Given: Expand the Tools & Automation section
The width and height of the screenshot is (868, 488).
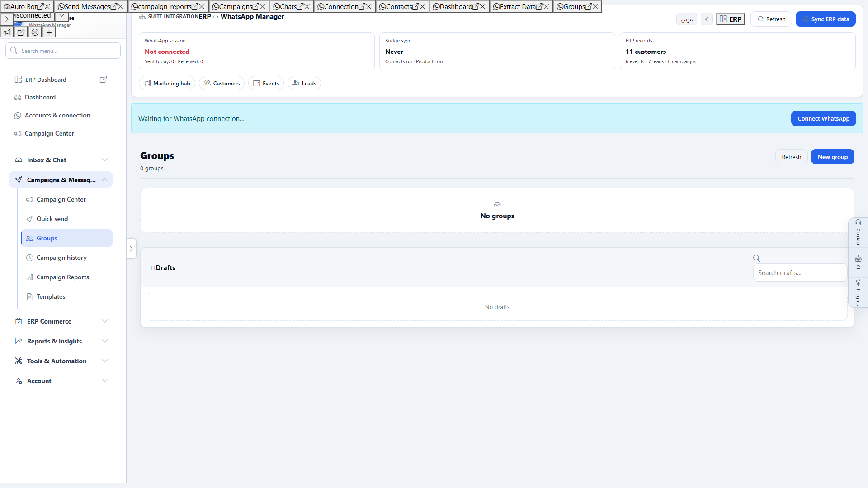Looking at the screenshot, I should (61, 361).
